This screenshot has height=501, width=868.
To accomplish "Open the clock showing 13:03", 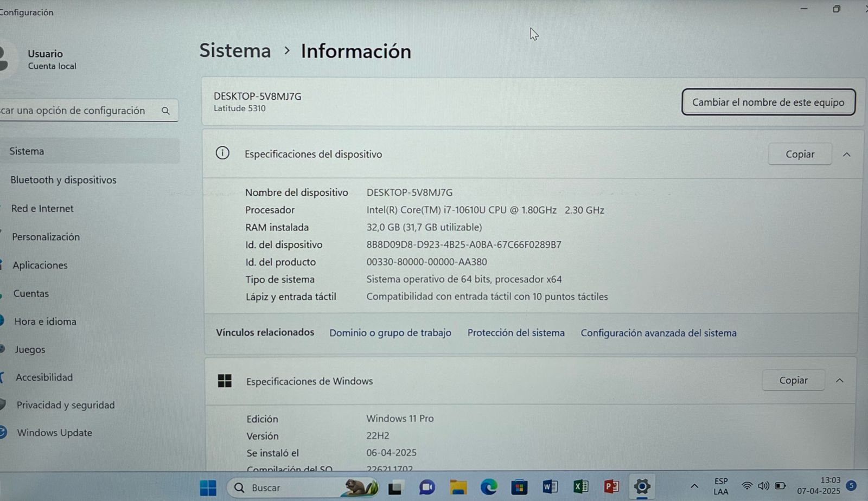I will 818,485.
